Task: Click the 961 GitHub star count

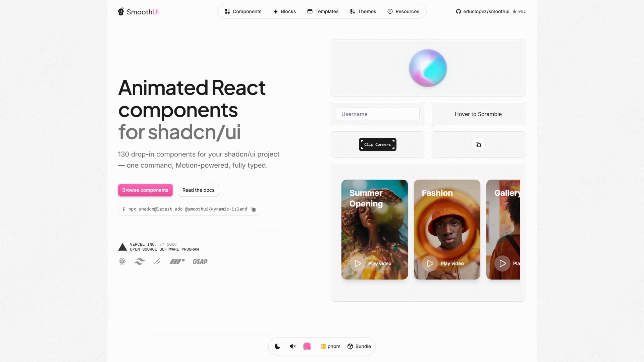Action: pyautogui.click(x=519, y=11)
